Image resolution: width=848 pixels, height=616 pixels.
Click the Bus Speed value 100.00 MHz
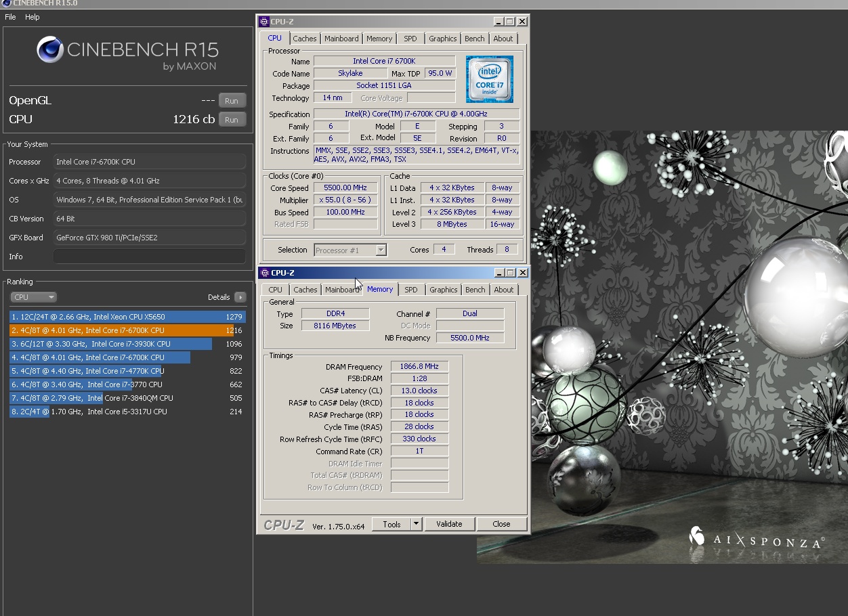[x=345, y=212]
